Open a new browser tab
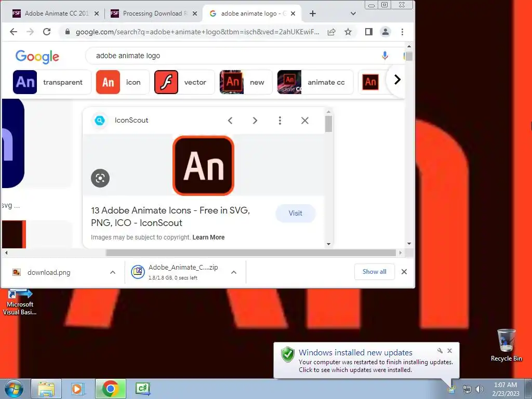The height and width of the screenshot is (399, 532). [313, 14]
